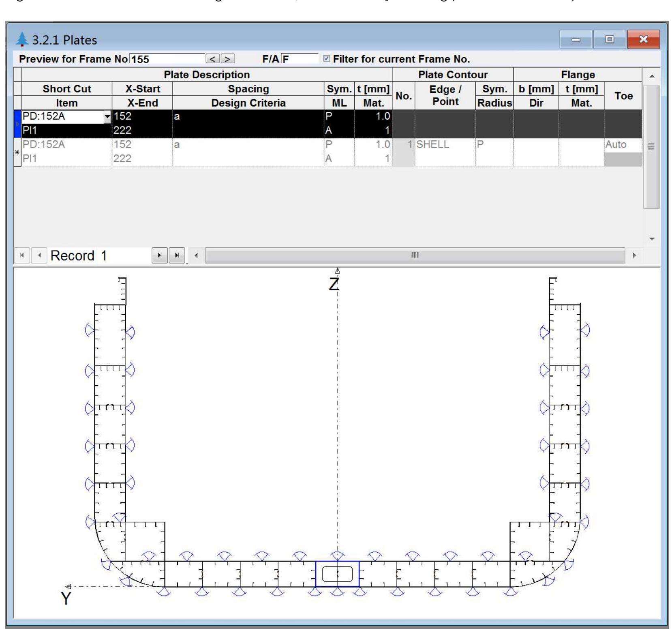Click the next frame arrow button

pos(228,59)
